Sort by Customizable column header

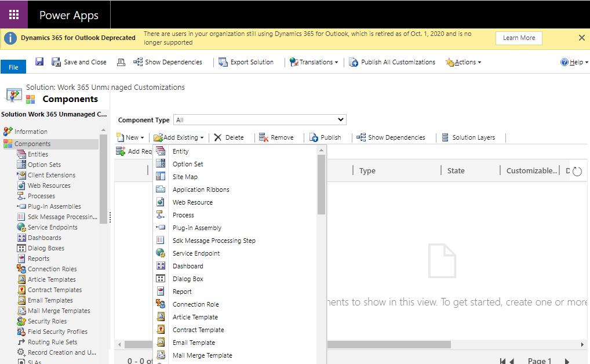tap(531, 170)
